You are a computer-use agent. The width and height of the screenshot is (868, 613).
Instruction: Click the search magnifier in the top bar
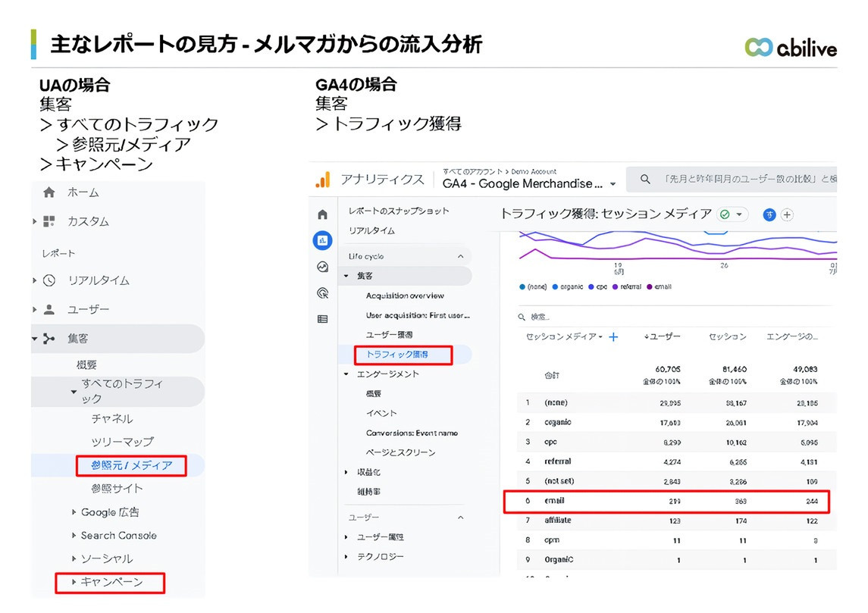644,179
